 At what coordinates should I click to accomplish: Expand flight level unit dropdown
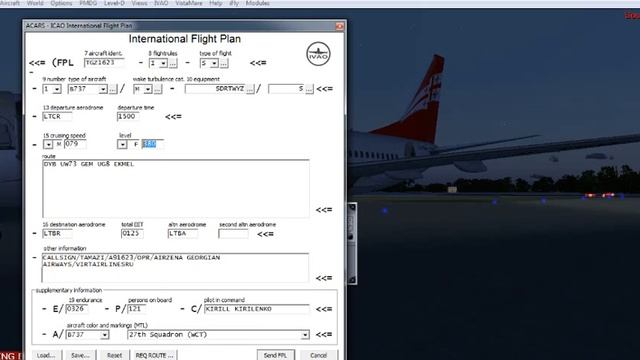pos(122,144)
